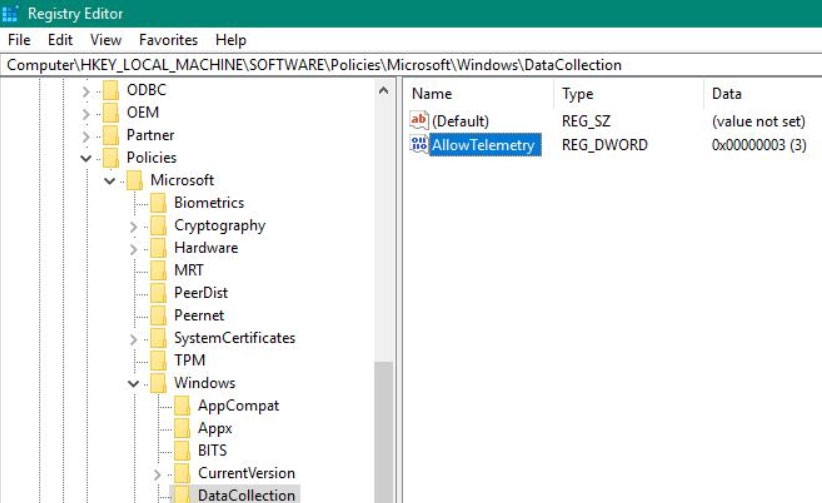This screenshot has height=503, width=822.
Task: Click the 0x00000003 (3) data cell
Action: pyautogui.click(x=759, y=145)
